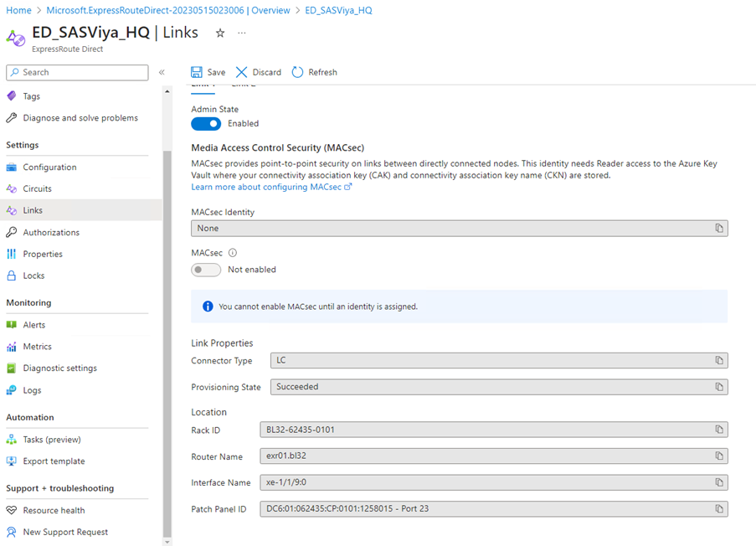Copy the Connector Type value

point(718,360)
